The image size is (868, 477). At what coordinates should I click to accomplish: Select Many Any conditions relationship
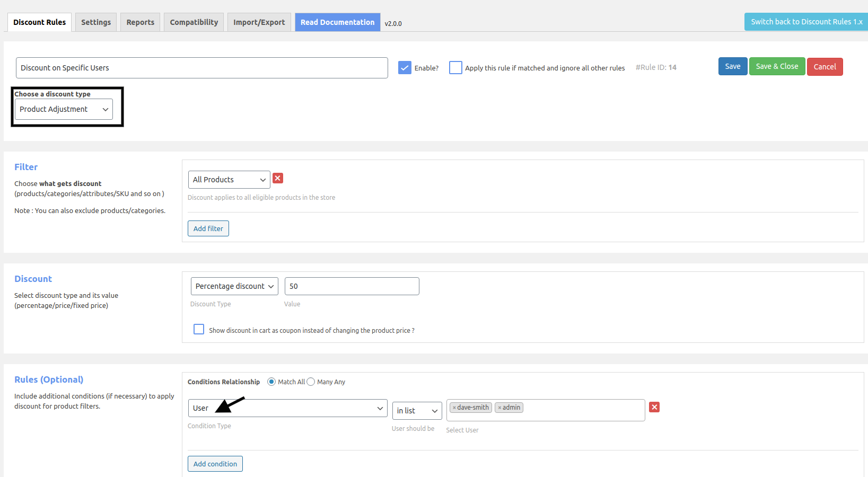coord(311,382)
